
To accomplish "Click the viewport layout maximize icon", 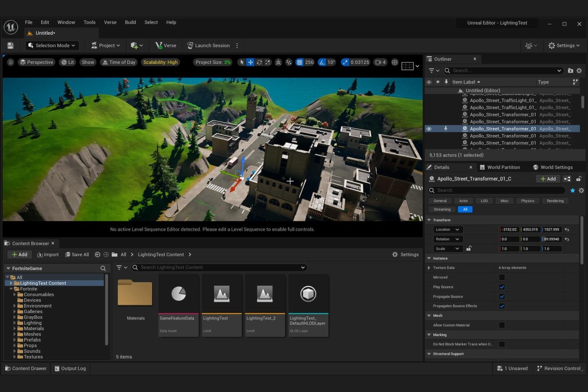I will click(395, 62).
